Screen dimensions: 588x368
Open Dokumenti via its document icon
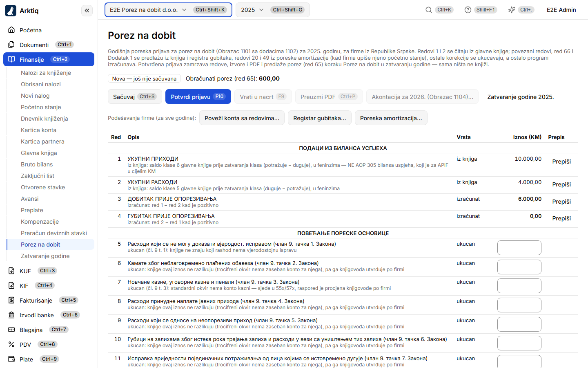point(11,45)
